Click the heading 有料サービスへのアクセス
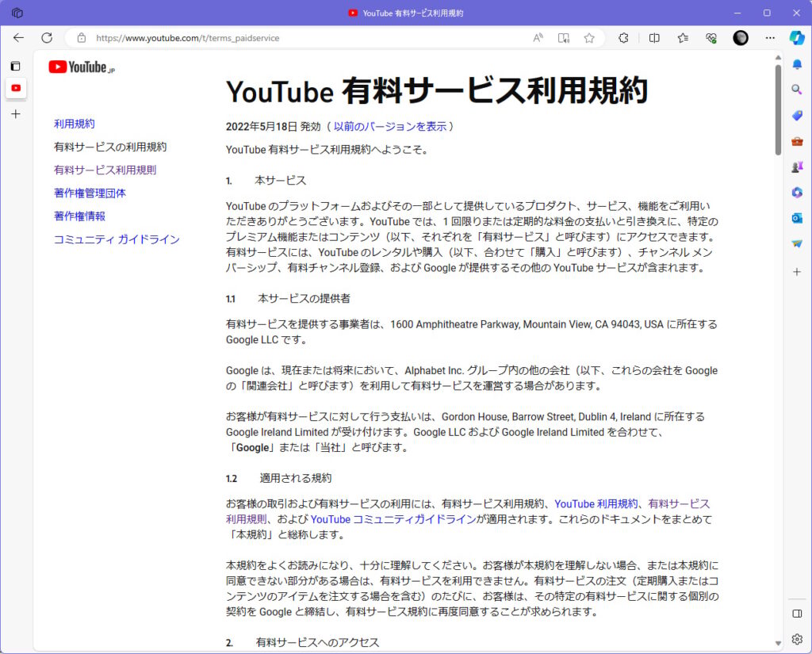Image resolution: width=812 pixels, height=654 pixels. [x=317, y=643]
